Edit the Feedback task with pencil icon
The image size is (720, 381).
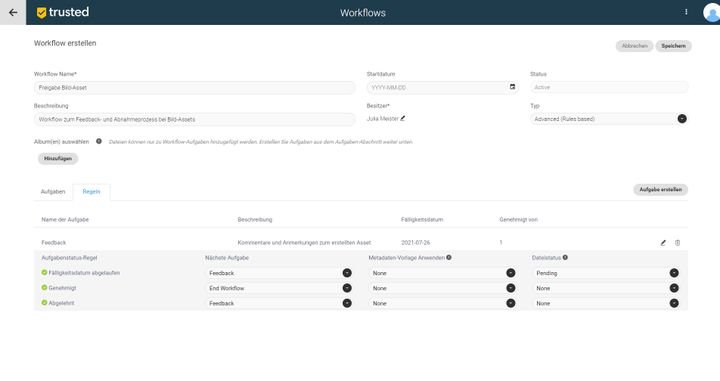coord(663,243)
